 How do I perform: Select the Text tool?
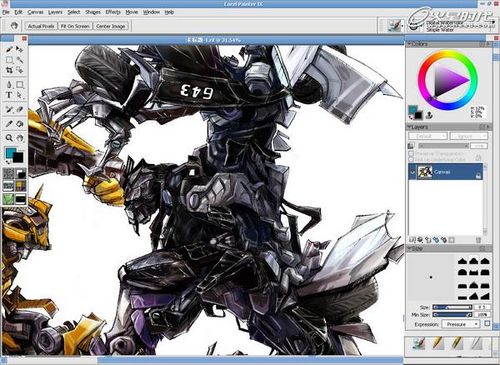tap(9, 95)
